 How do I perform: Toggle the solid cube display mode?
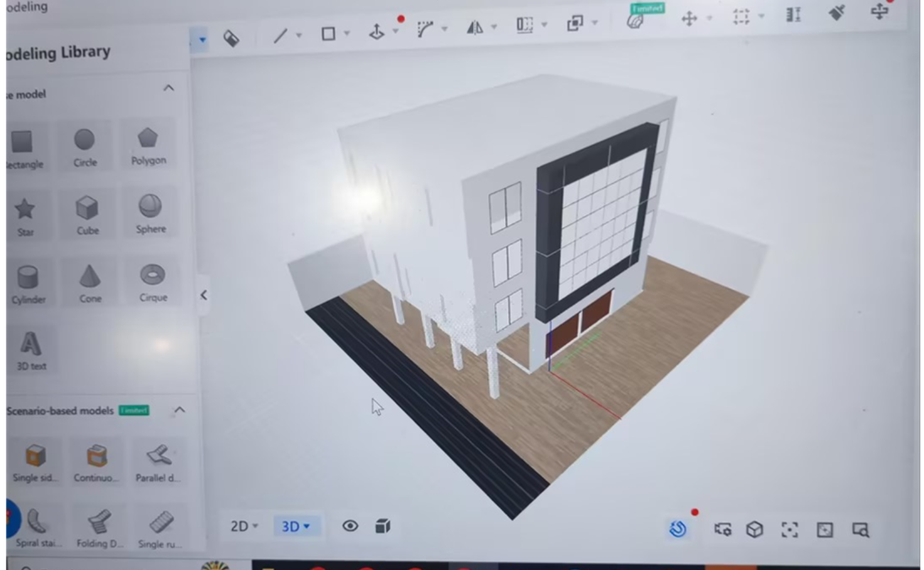click(x=383, y=526)
